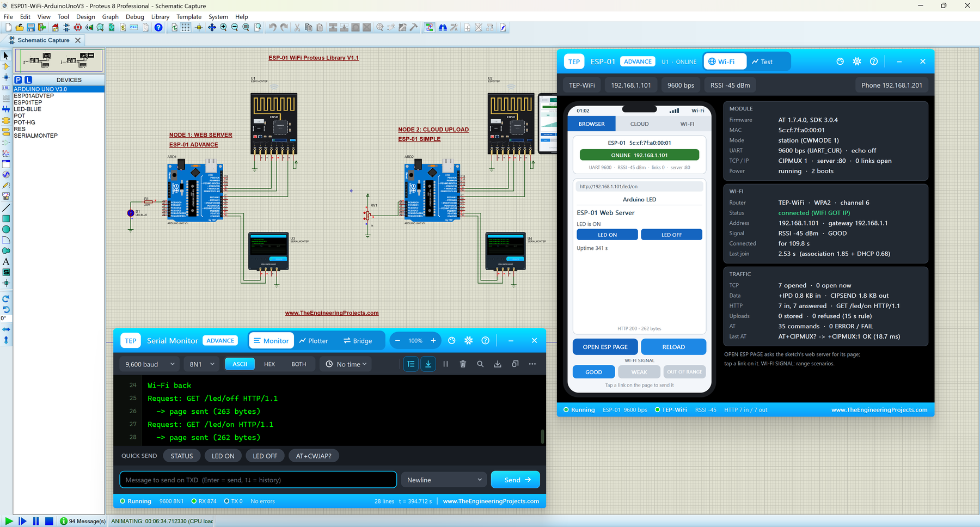
Task: Open the theme palette in Serial Monitor header
Action: [451, 341]
